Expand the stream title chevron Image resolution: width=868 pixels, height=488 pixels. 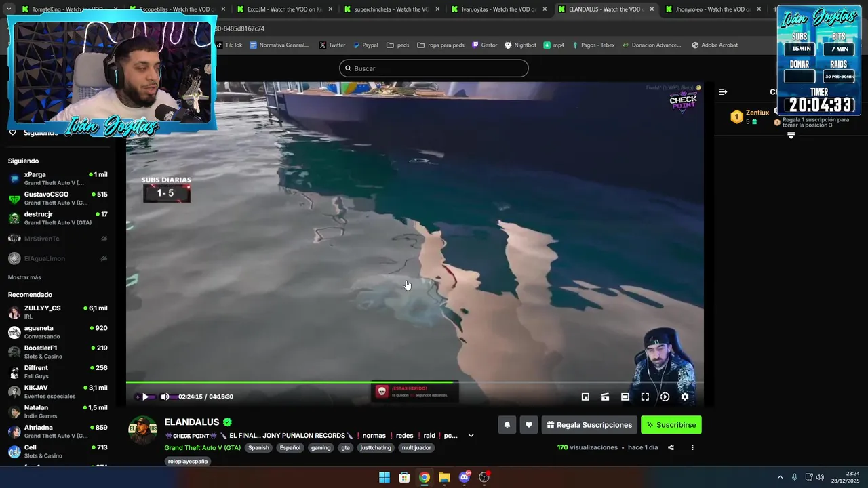pos(471,436)
